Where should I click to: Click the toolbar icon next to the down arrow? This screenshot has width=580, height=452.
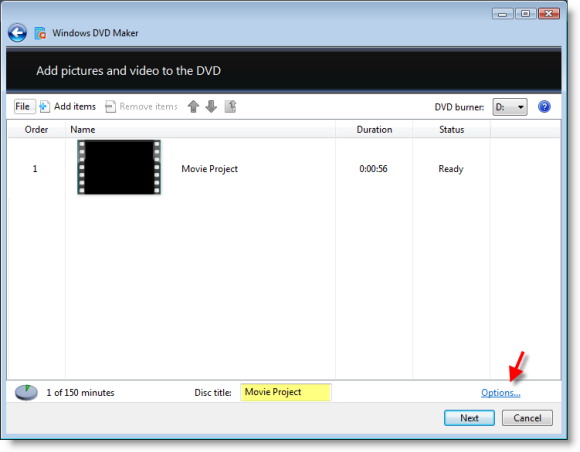coord(230,107)
